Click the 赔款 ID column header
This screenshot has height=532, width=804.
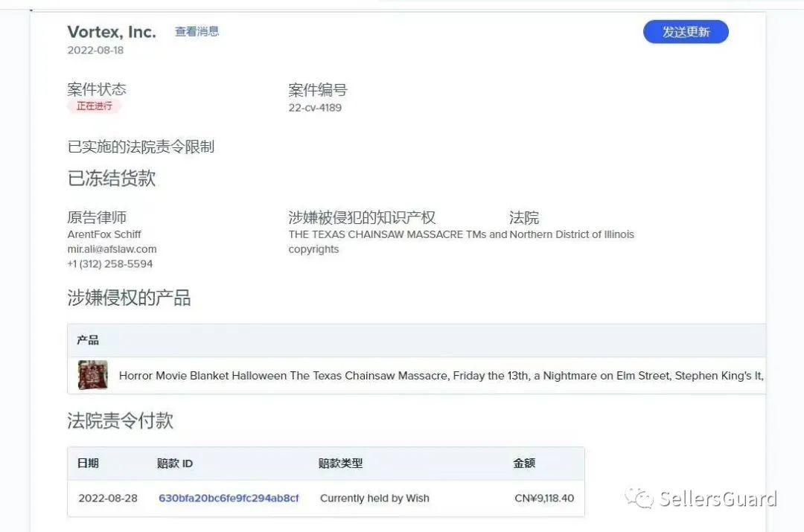(x=175, y=464)
